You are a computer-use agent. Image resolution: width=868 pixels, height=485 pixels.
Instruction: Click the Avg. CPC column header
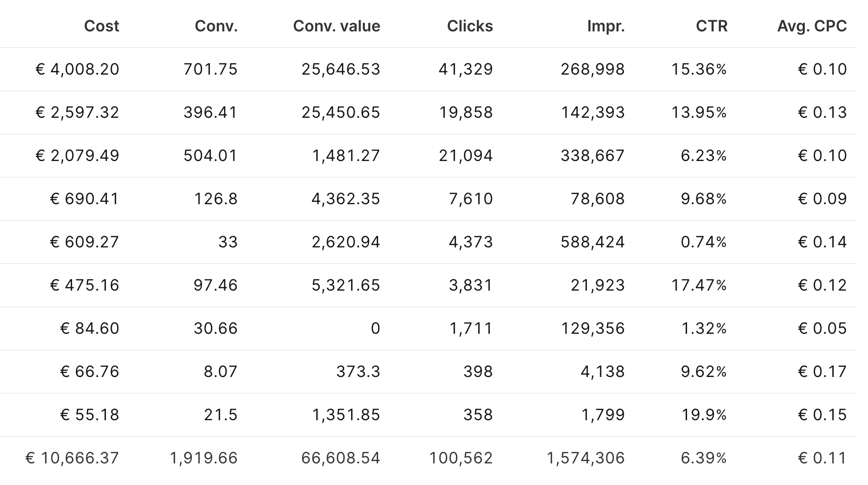click(812, 26)
